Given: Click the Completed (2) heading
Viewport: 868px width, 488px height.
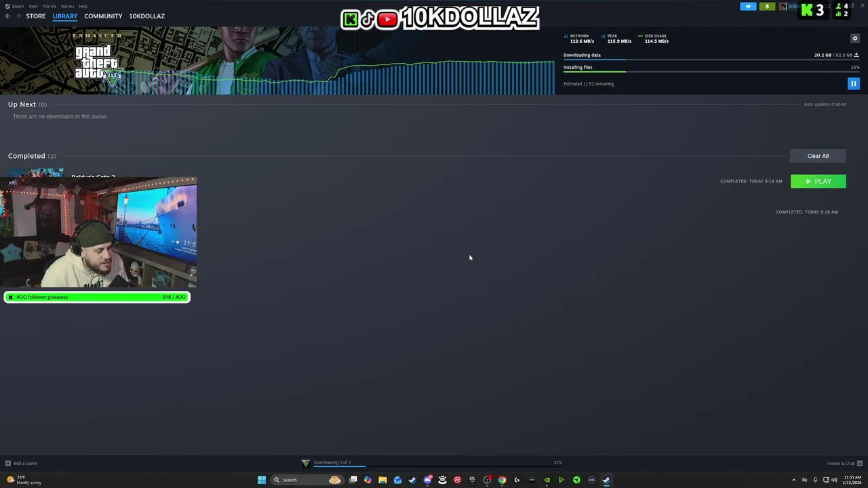Looking at the screenshot, I should 32,156.
